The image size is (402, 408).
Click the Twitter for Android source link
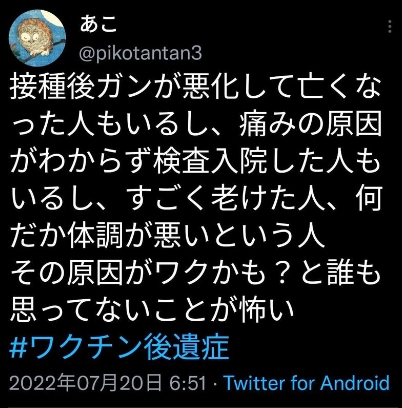307,383
